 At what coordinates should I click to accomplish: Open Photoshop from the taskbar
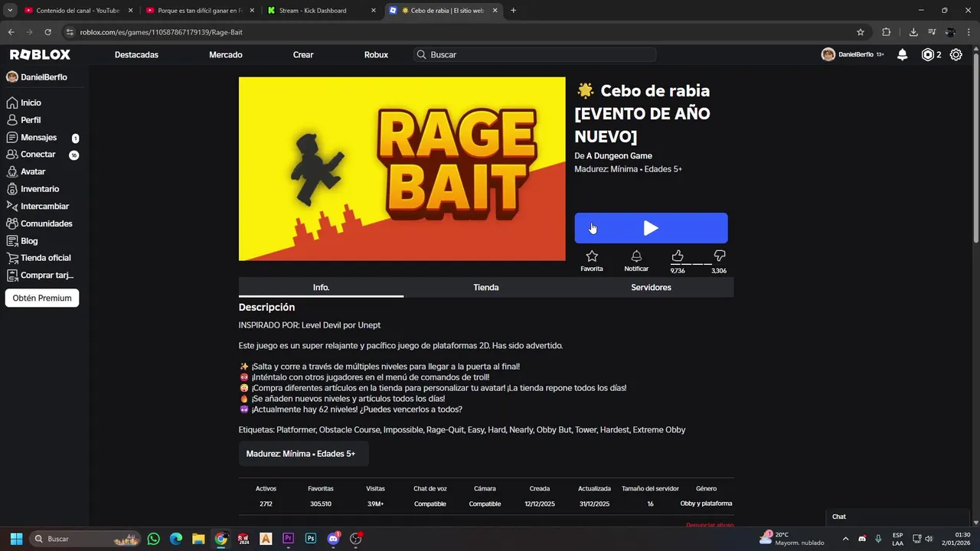(311, 539)
